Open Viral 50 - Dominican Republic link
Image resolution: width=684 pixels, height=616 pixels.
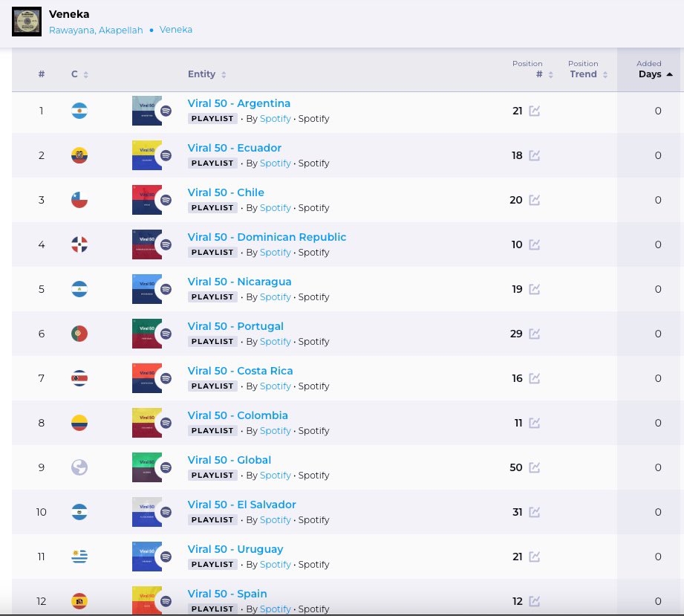[267, 237]
